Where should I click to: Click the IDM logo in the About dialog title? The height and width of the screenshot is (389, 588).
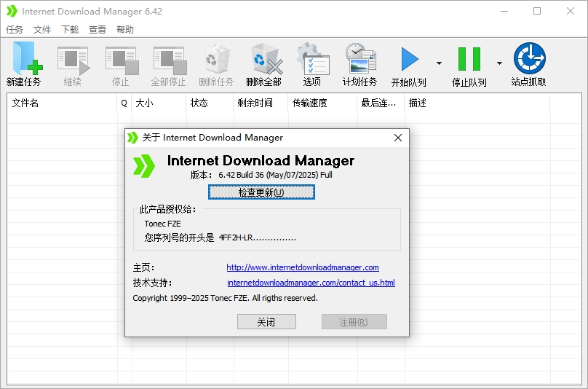coord(132,138)
